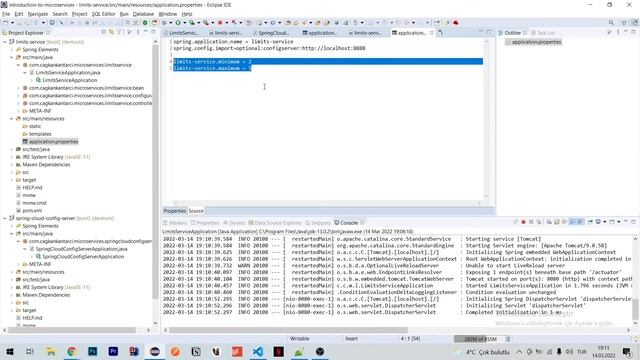Open Visual Studio Code from taskbar
This screenshot has height=360, width=640.
(x=258, y=351)
